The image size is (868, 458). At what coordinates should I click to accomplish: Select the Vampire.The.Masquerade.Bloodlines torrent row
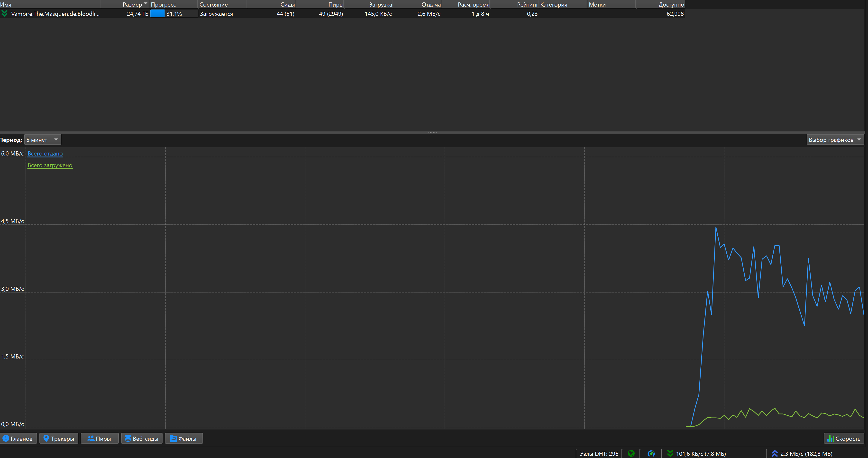pyautogui.click(x=55, y=14)
